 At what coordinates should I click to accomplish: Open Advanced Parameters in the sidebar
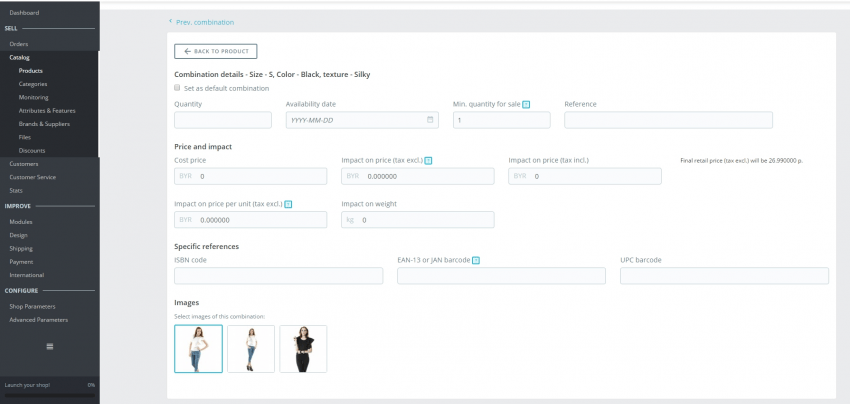point(38,320)
